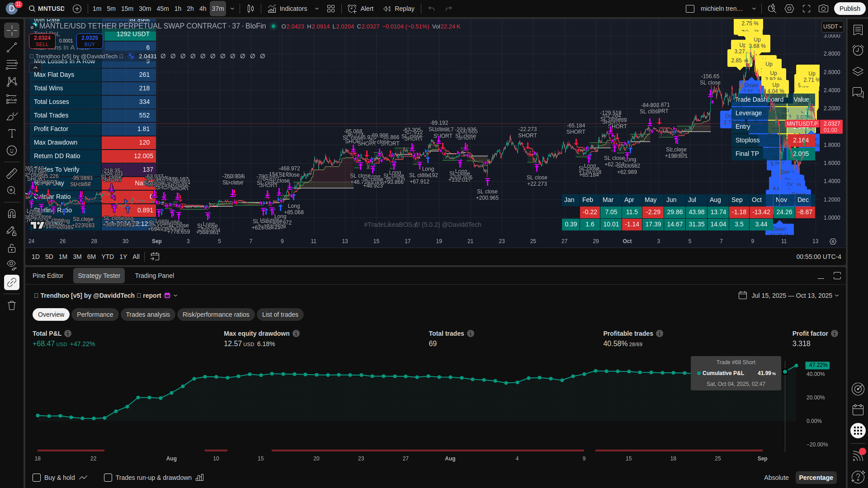The width and height of the screenshot is (868, 488).
Task: Switch equity chart to Absolute
Action: click(x=776, y=478)
